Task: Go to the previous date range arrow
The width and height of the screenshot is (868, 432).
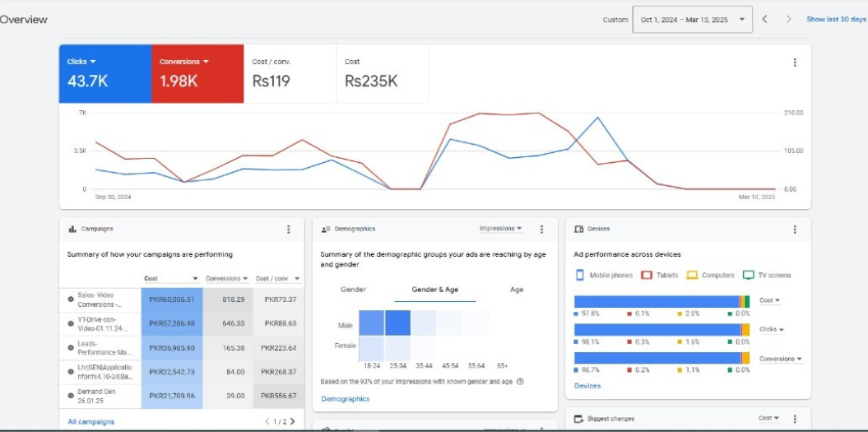Action: click(764, 20)
